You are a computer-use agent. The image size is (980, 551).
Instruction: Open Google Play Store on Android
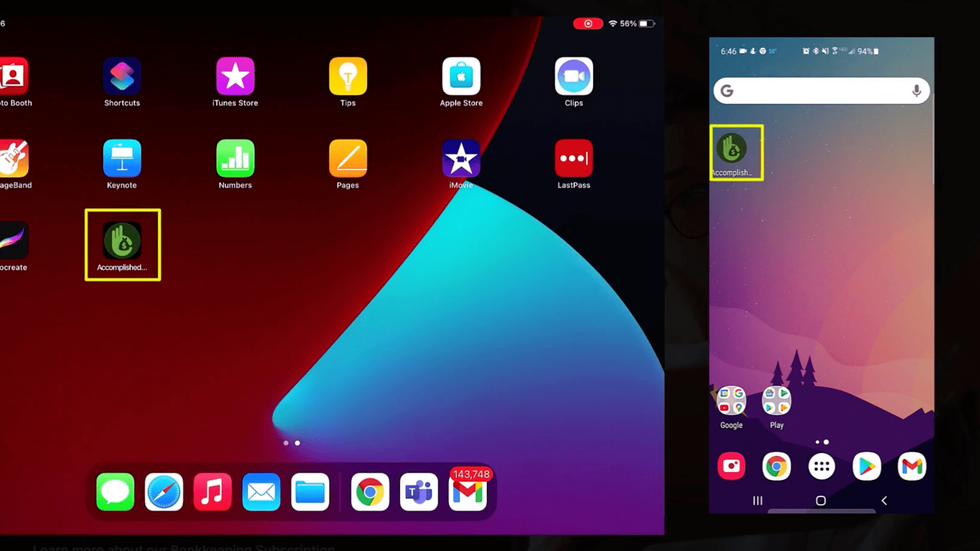(866, 466)
